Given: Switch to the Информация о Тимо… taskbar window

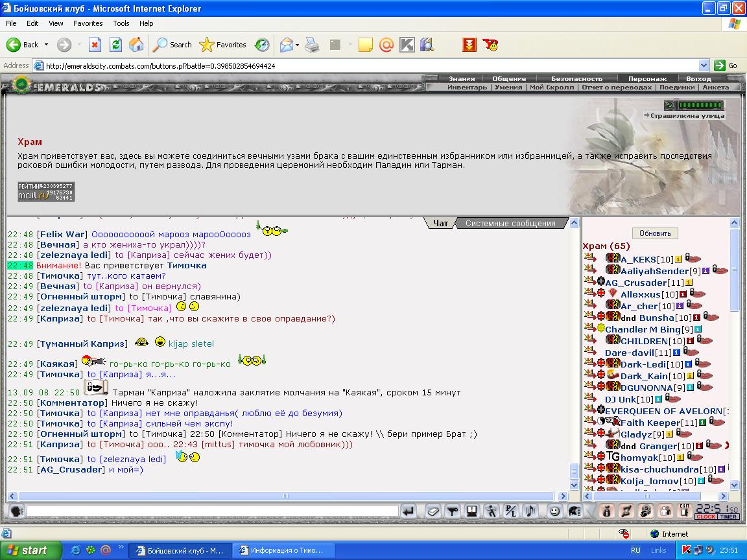Looking at the screenshot, I should point(283,550).
